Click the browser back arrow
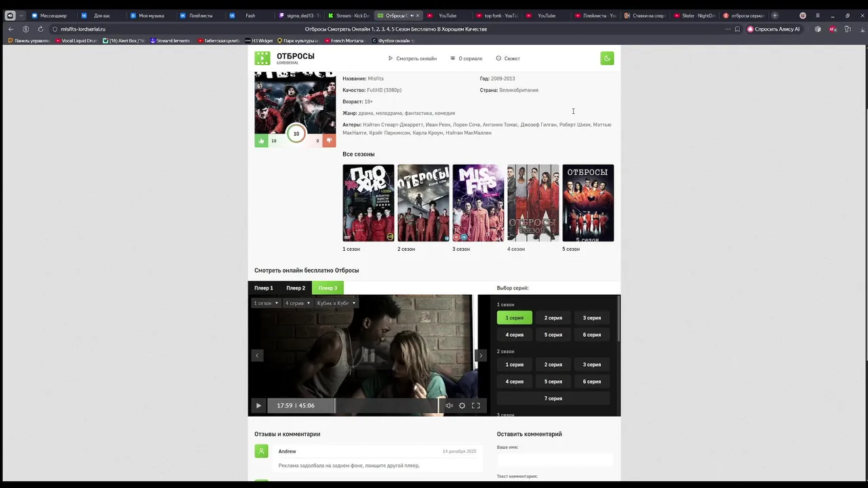The height and width of the screenshot is (488, 868). (11, 29)
